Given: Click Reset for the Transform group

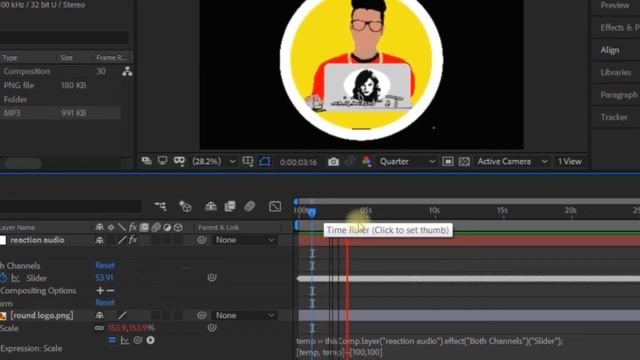Looking at the screenshot, I should pos(105,302).
